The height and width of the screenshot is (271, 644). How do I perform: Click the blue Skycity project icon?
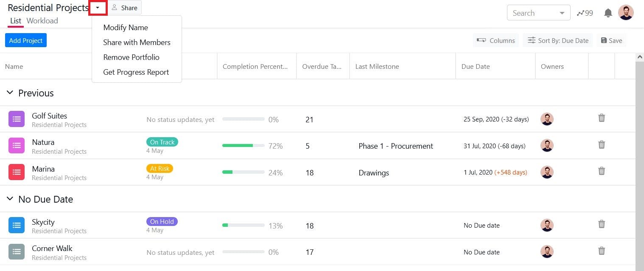[17, 225]
